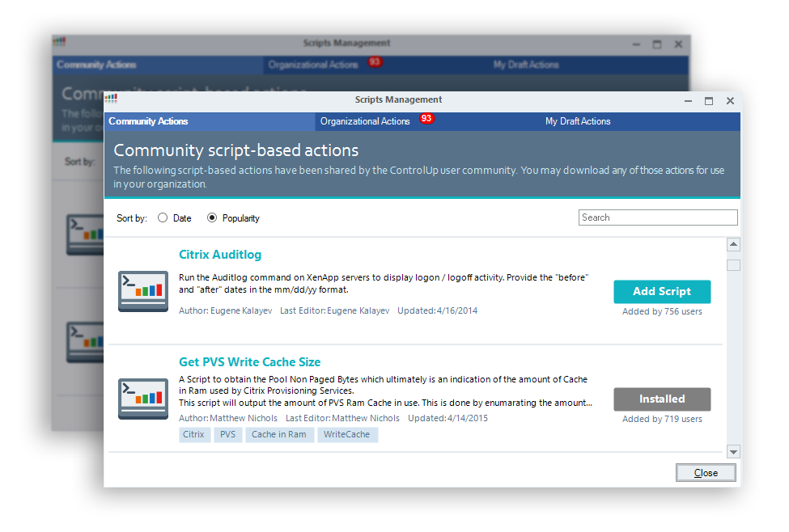The width and height of the screenshot is (789, 532).
Task: Click the Citrix Auditlog description text
Action: pyautogui.click(x=384, y=284)
